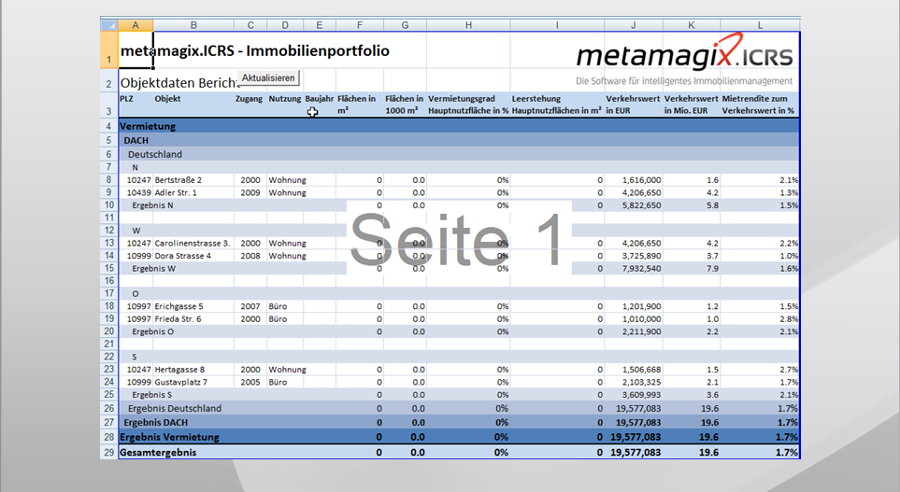Click the title 'metamagix.ICRS - Immobilienportfolio'
The width and height of the screenshot is (900, 492).
255,51
